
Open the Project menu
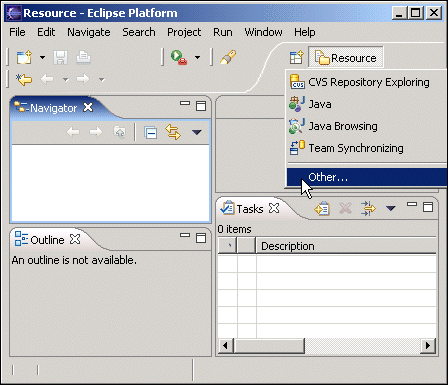click(184, 32)
